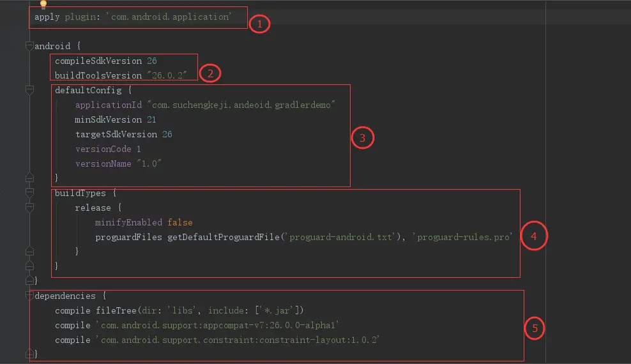
Task: Click value 21 after minSdkVersion
Action: point(151,119)
